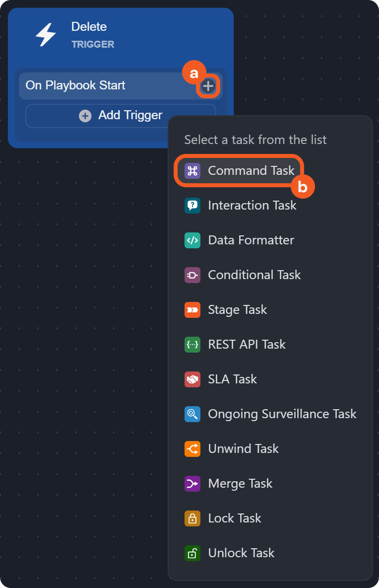Screen dimensions: 379x588
Task: Click the Command Task purple icon
Action: [192, 171]
